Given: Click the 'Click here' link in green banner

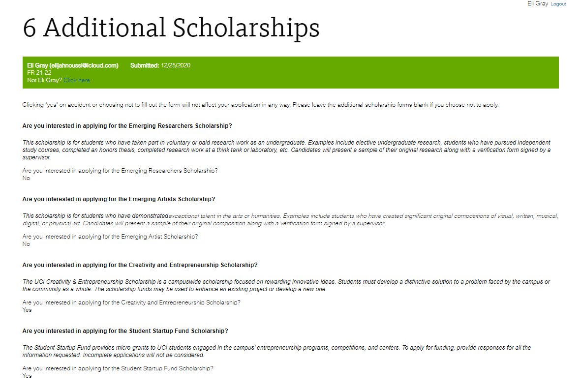Looking at the screenshot, I should pyautogui.click(x=77, y=80).
